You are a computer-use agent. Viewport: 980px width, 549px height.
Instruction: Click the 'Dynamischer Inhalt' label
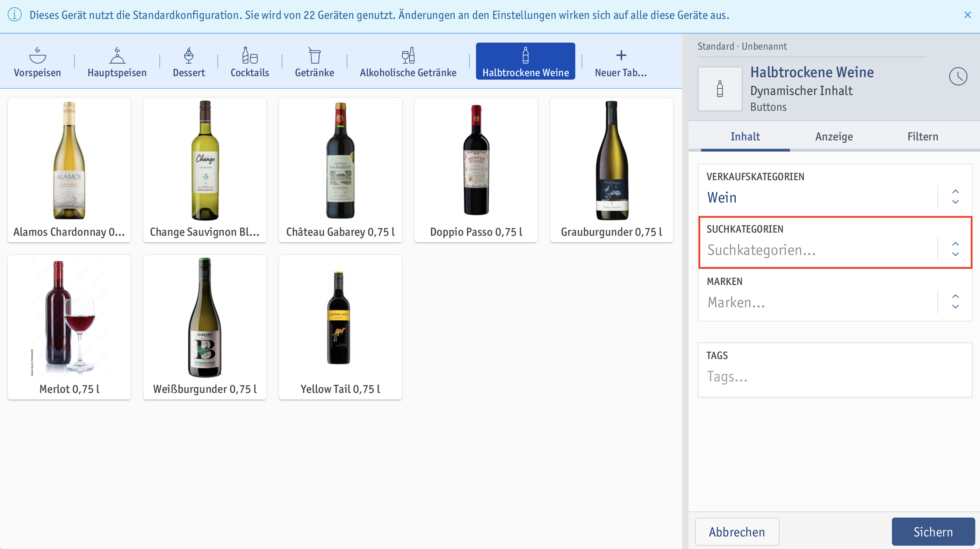[x=801, y=90]
